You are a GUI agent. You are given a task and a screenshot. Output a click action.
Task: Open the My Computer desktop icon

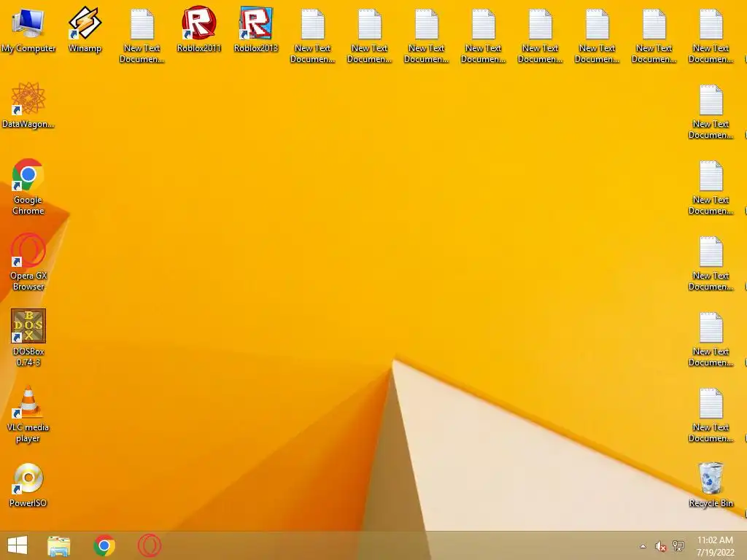(28, 31)
